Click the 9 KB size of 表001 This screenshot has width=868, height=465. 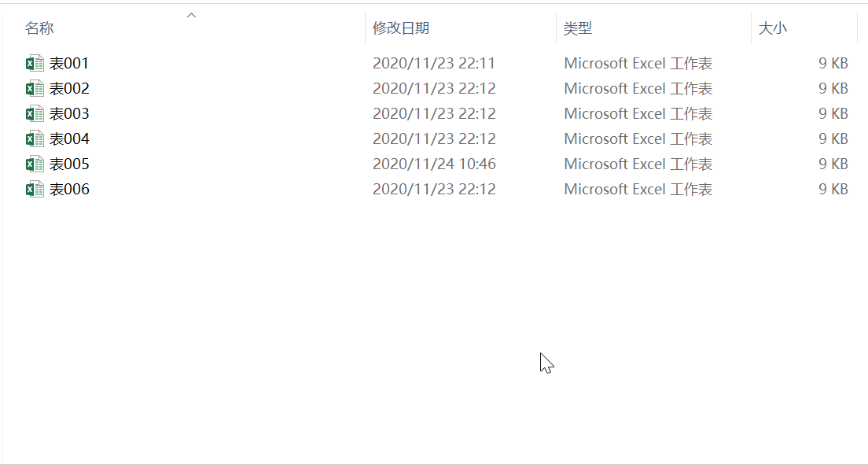pos(833,63)
